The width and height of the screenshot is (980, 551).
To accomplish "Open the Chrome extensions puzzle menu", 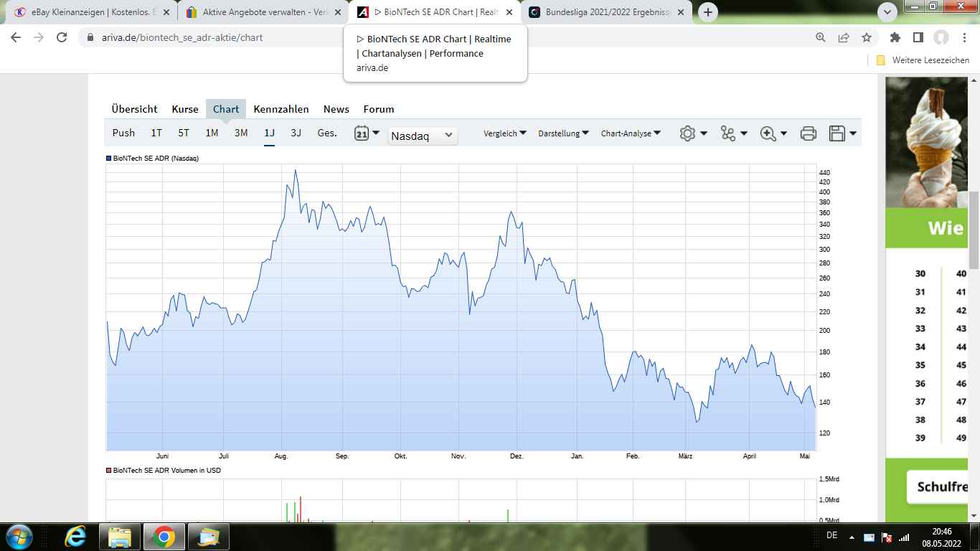I will click(895, 37).
